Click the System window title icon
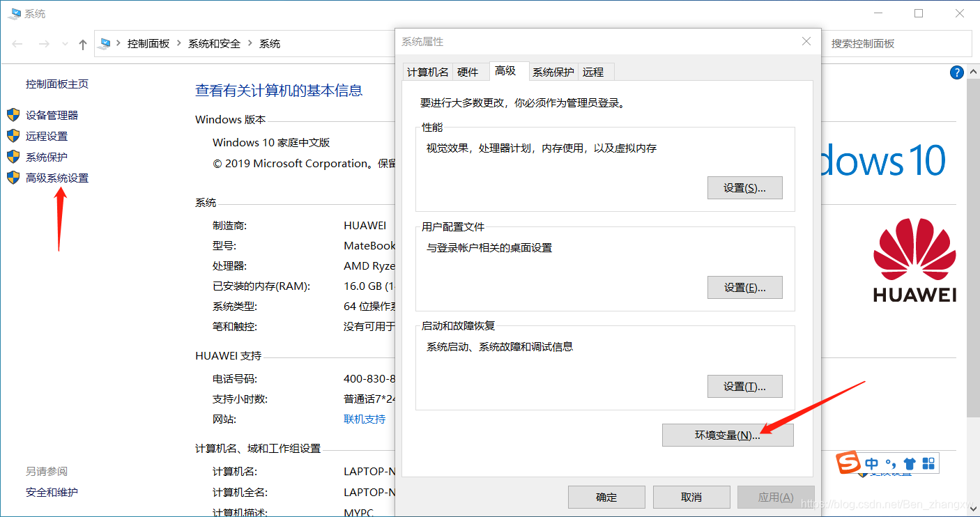 tap(15, 14)
